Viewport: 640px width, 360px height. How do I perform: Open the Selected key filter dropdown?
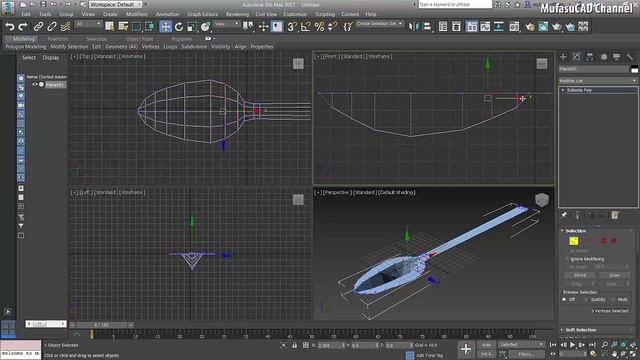point(522,345)
